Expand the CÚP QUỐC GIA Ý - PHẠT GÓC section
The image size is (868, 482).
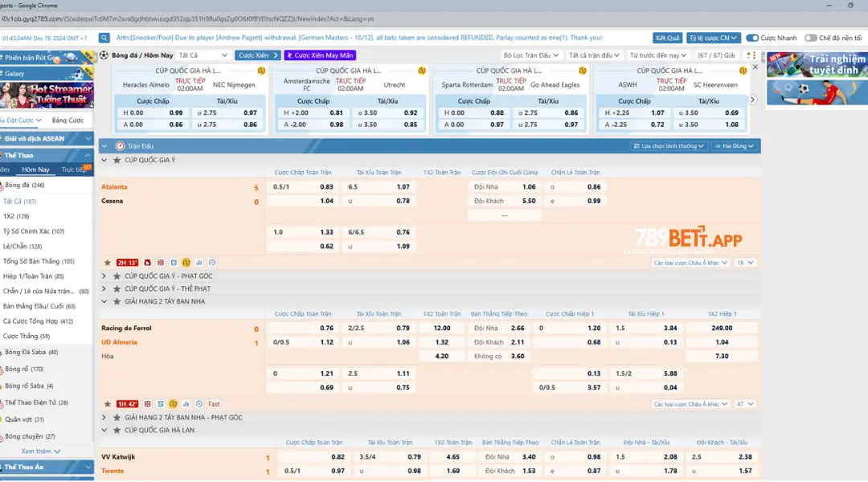[x=104, y=276]
